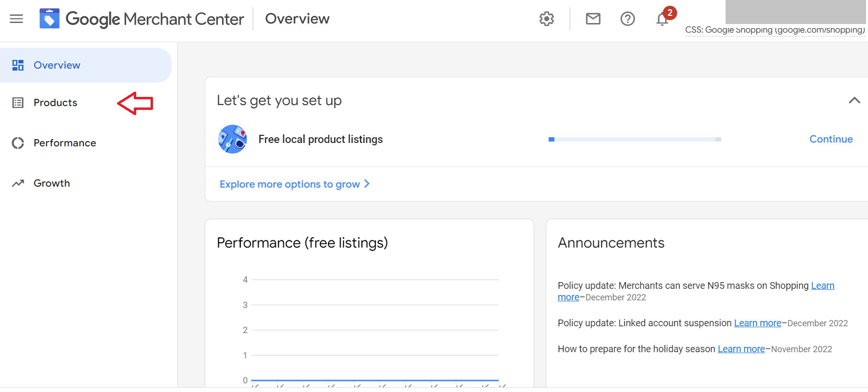This screenshot has height=392, width=868.
Task: Click the performance chart area
Action: coord(374,330)
